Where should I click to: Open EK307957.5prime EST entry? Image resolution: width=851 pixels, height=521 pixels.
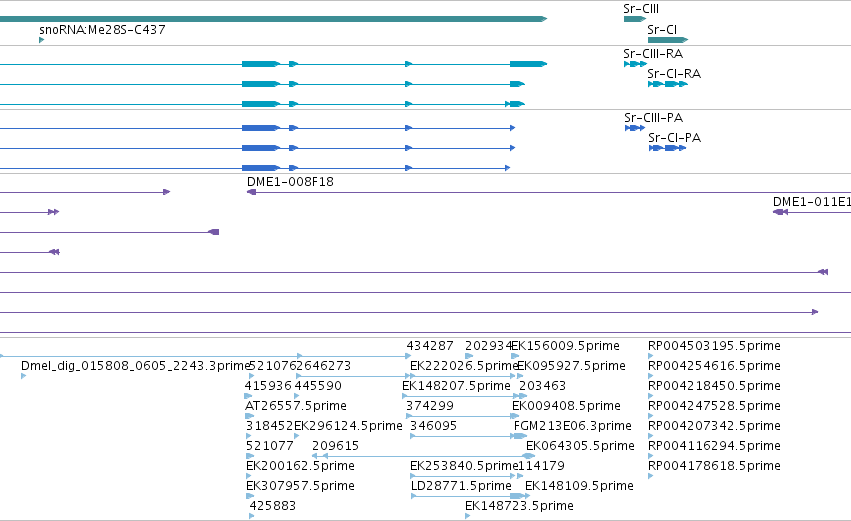coord(300,486)
